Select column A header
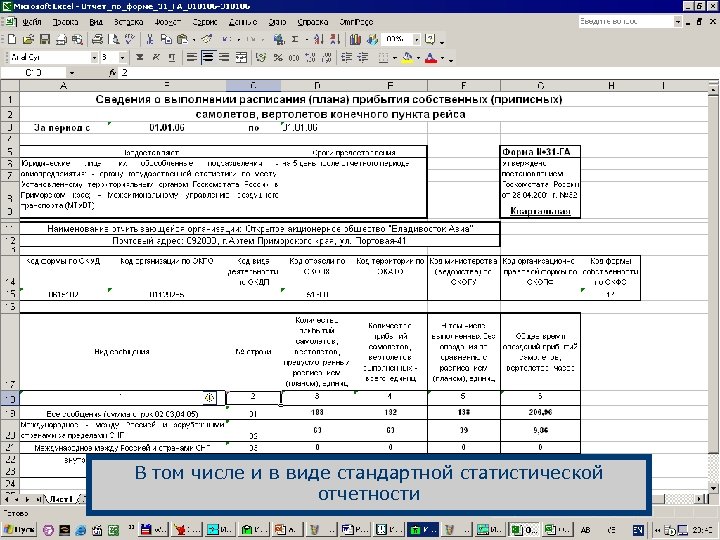Screen dimensions: 720x540 click(x=63, y=86)
